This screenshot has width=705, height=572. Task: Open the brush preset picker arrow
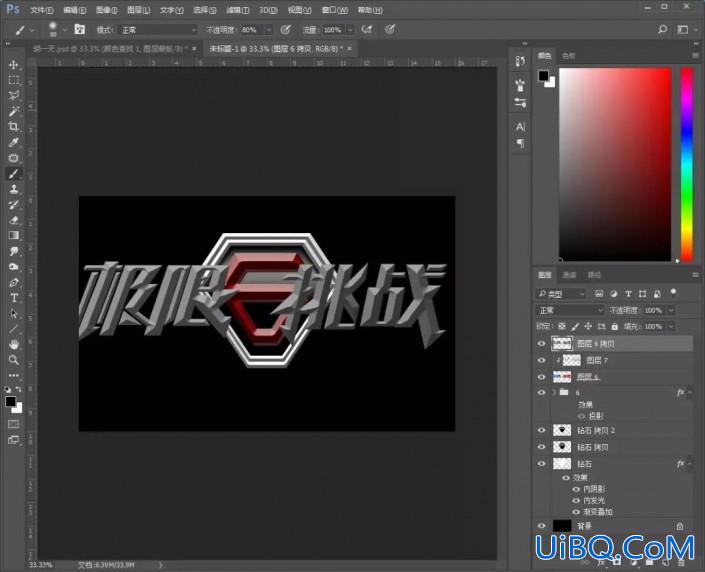64,30
